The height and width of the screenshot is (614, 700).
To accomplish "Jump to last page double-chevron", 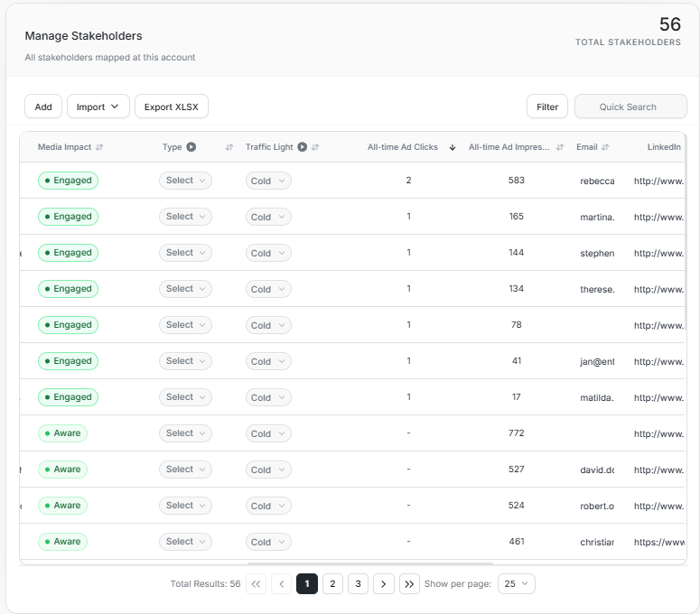I will coord(409,583).
